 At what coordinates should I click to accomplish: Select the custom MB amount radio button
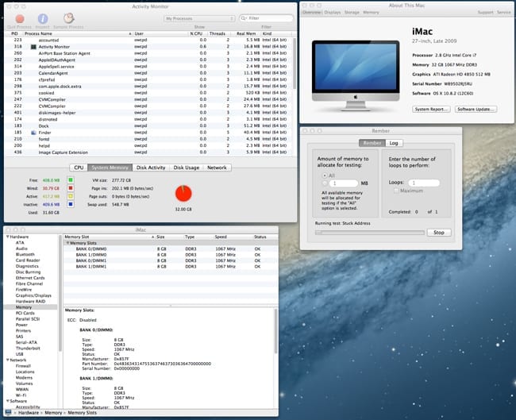point(325,183)
